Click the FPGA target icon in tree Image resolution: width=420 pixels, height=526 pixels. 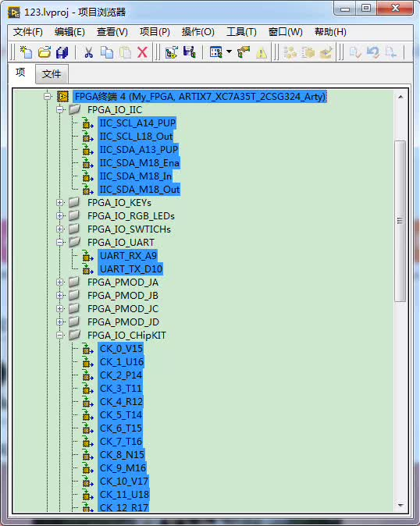tap(62, 97)
